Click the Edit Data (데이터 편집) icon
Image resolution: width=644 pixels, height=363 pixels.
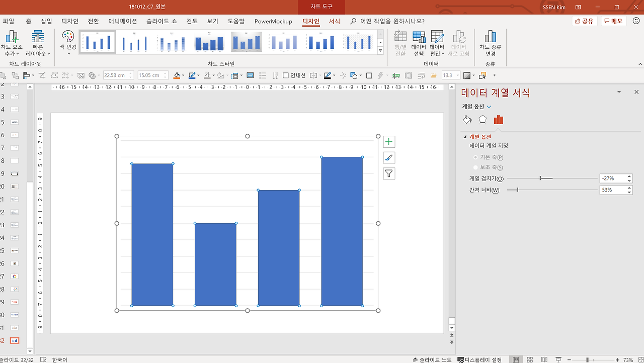(x=437, y=37)
